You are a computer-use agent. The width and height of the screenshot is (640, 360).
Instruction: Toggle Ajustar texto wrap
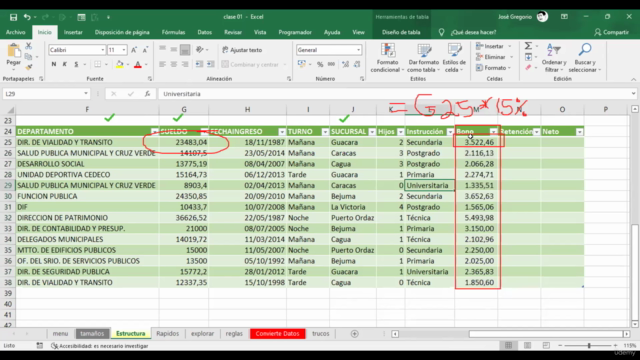[242, 50]
